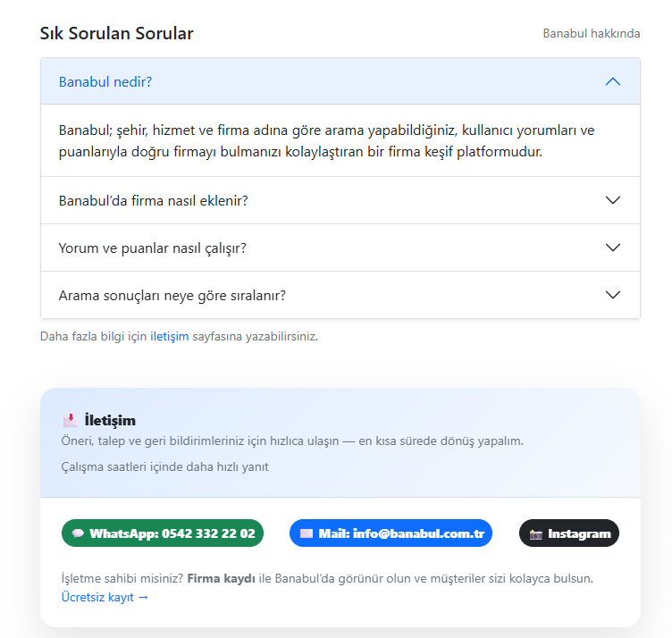Click the envelope icon in the Mail button

click(x=307, y=533)
